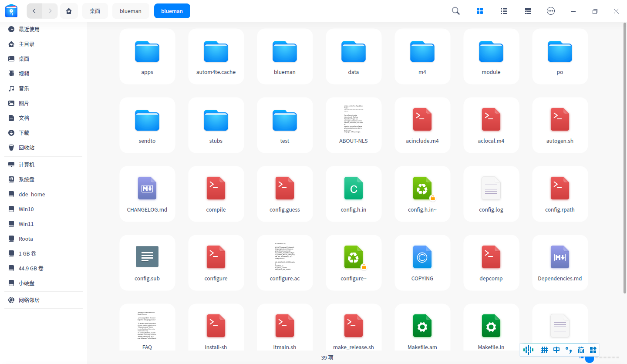Switch to icon grid view

click(x=480, y=11)
